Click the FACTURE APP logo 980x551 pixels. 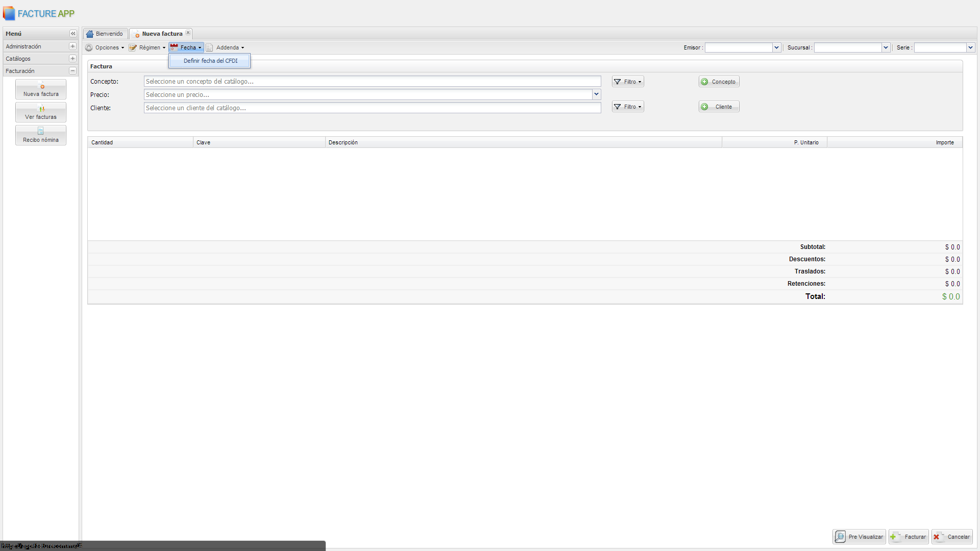pyautogui.click(x=39, y=14)
